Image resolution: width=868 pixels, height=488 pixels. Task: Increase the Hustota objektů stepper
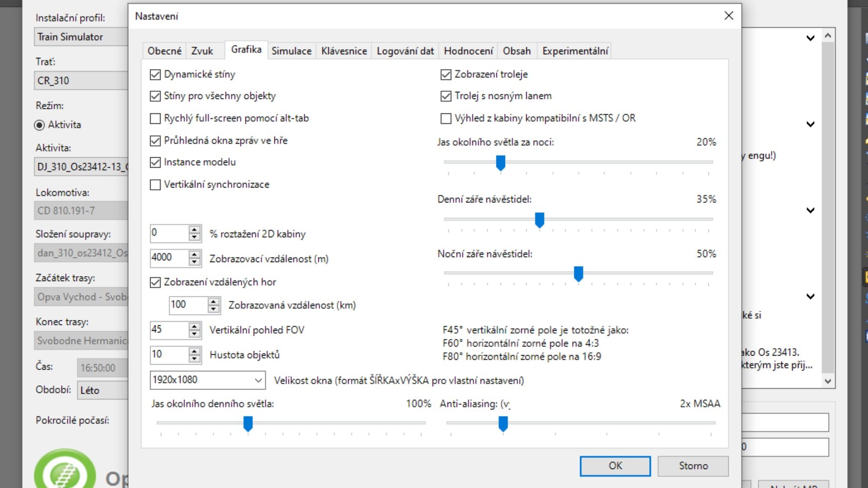tap(194, 351)
